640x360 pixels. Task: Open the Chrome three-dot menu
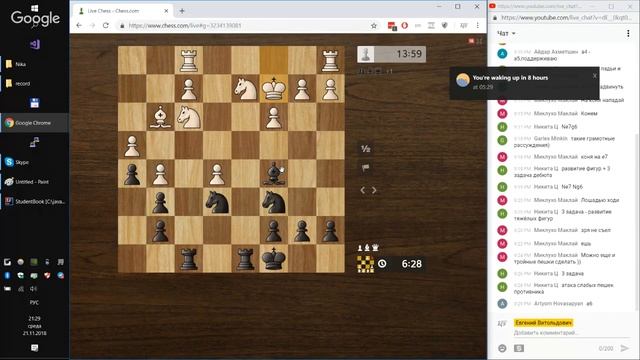point(478,25)
